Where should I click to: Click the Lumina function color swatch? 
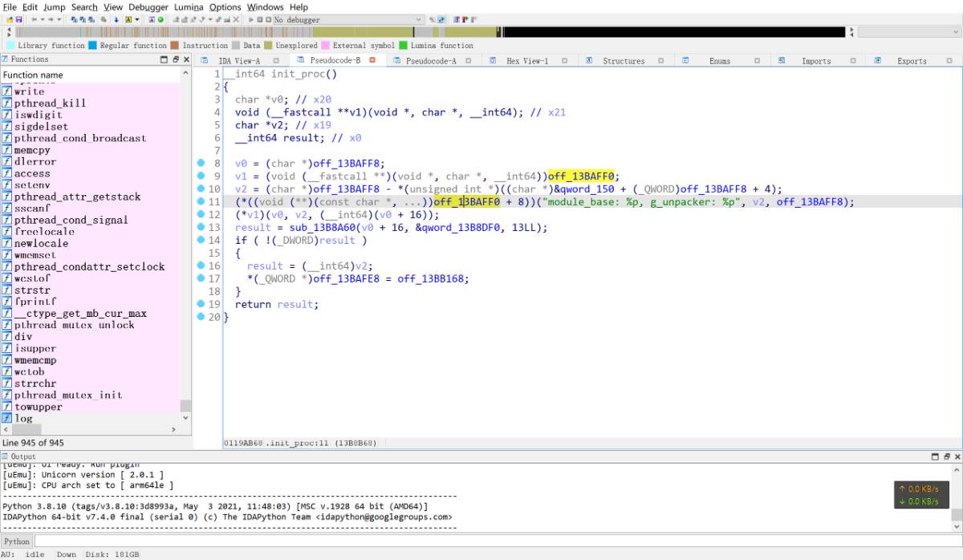click(404, 46)
